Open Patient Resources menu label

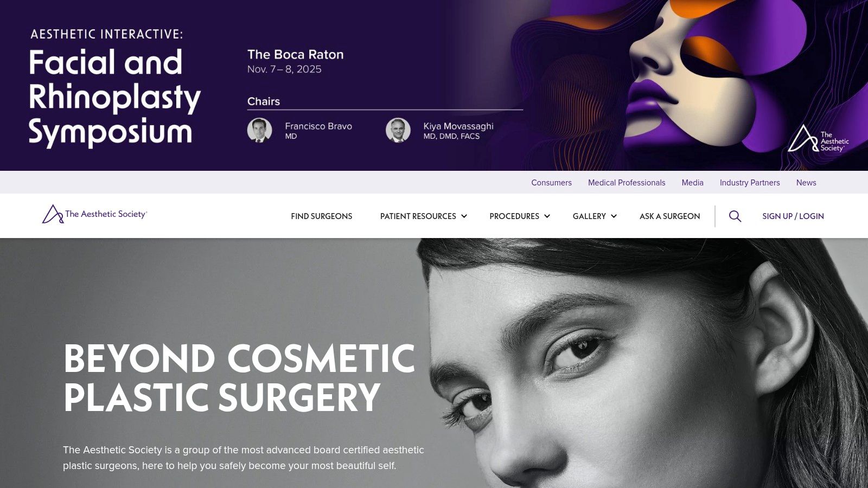click(418, 216)
